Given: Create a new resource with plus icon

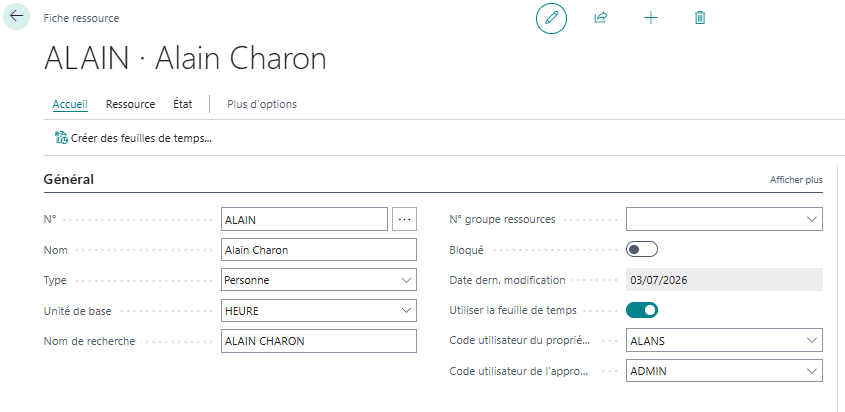Looking at the screenshot, I should [x=651, y=18].
